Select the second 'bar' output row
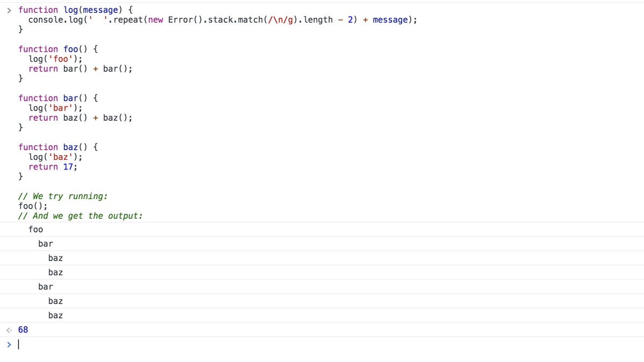Screen dimensions: 644x362 tap(45, 286)
